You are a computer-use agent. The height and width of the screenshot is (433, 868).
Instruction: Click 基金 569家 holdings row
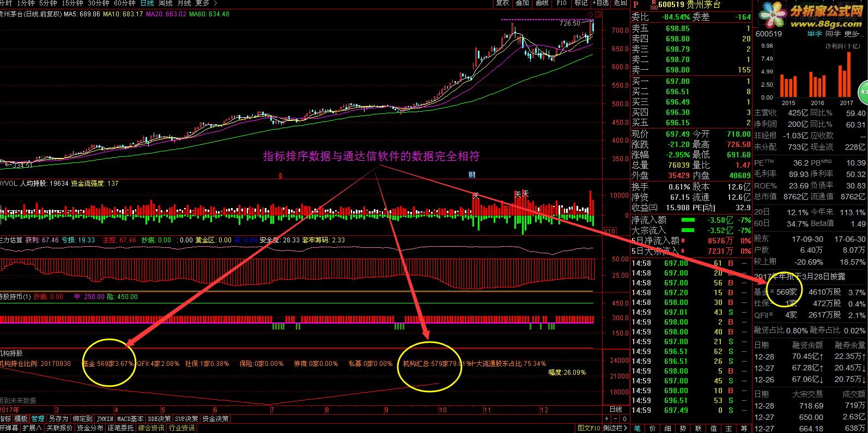click(810, 292)
